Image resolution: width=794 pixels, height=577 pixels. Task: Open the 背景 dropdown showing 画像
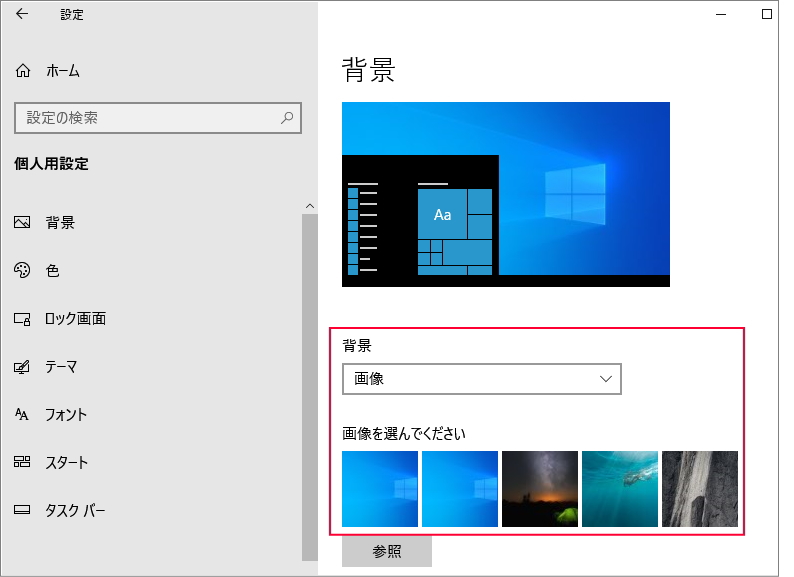pyautogui.click(x=481, y=379)
